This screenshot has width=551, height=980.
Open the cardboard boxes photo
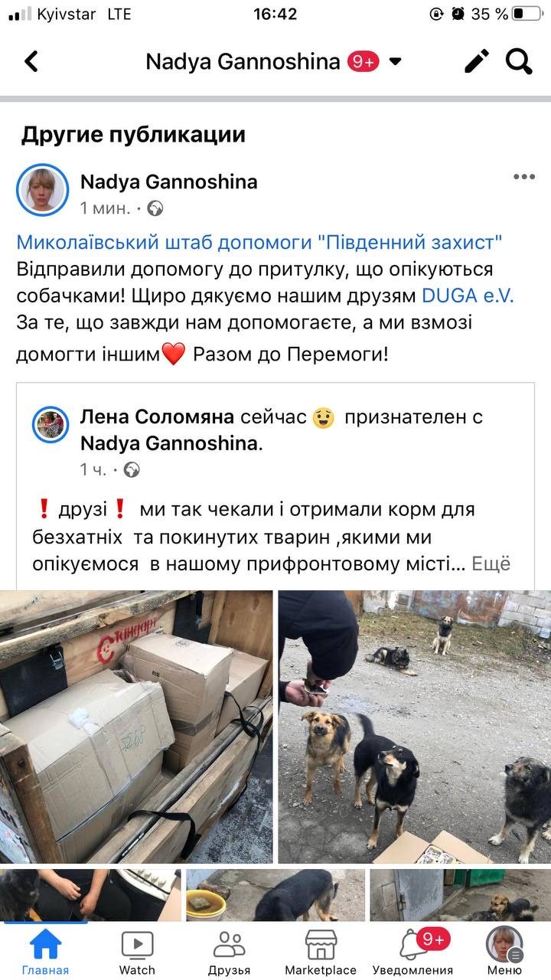point(136,727)
